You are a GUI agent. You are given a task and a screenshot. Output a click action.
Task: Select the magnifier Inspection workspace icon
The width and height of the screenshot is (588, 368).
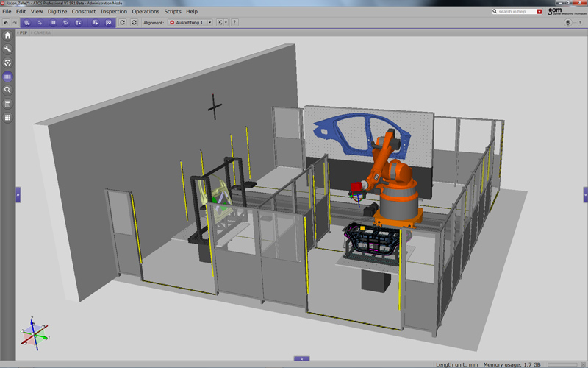coord(8,90)
